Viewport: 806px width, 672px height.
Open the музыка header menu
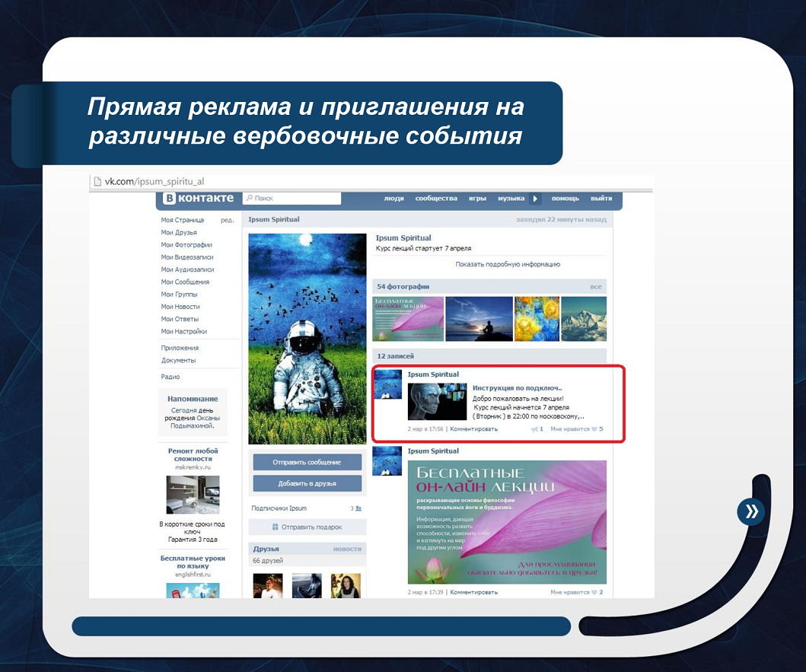click(511, 199)
